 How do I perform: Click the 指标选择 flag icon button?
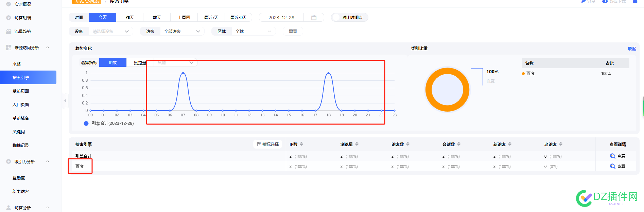point(267,144)
